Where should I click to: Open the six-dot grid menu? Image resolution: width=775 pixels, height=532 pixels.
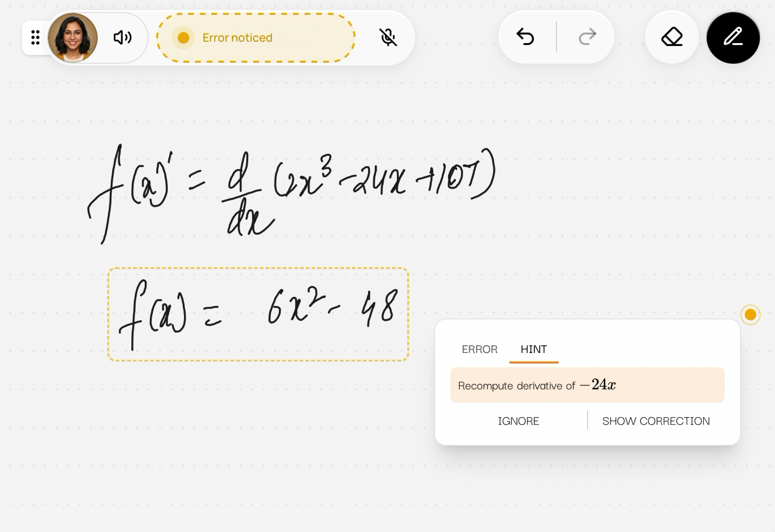point(35,37)
